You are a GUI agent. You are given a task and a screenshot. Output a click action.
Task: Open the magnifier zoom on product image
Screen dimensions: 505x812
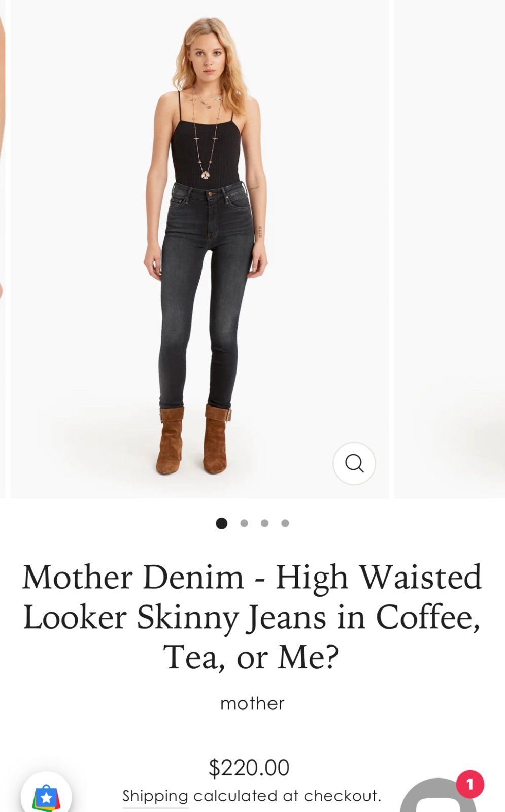(354, 463)
